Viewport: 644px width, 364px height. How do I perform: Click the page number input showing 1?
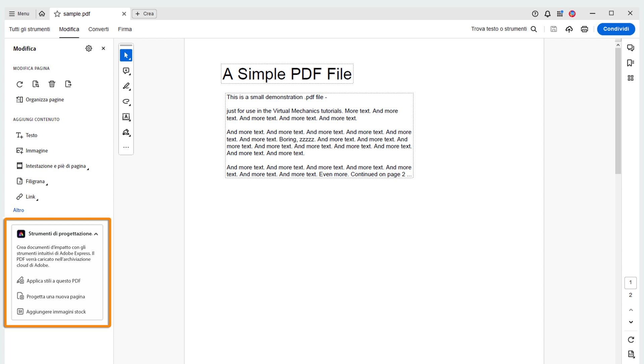631,282
